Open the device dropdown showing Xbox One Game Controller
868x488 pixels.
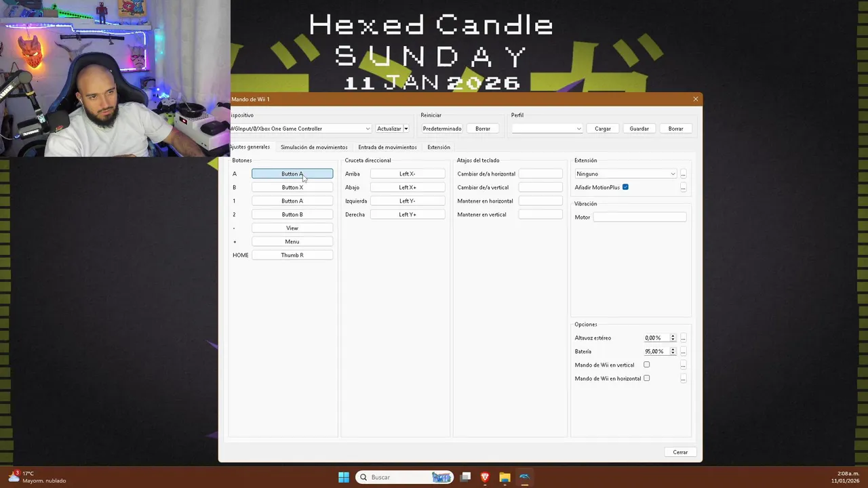pyautogui.click(x=300, y=129)
